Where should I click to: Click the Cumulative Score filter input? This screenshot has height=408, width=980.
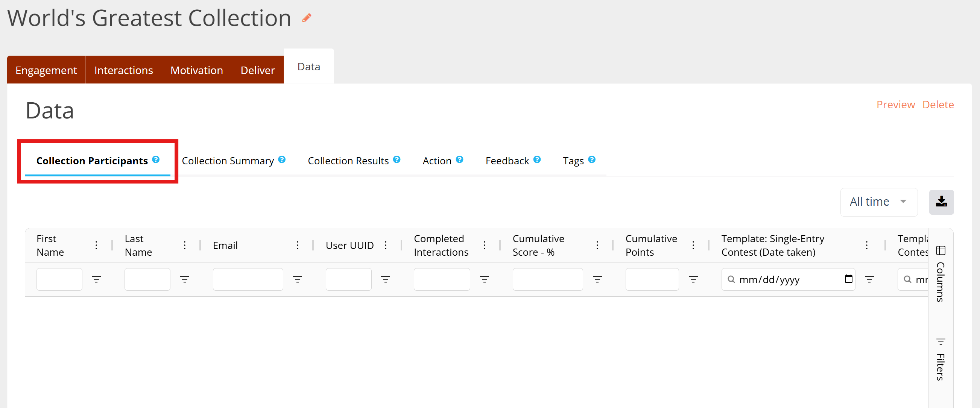[x=547, y=279]
